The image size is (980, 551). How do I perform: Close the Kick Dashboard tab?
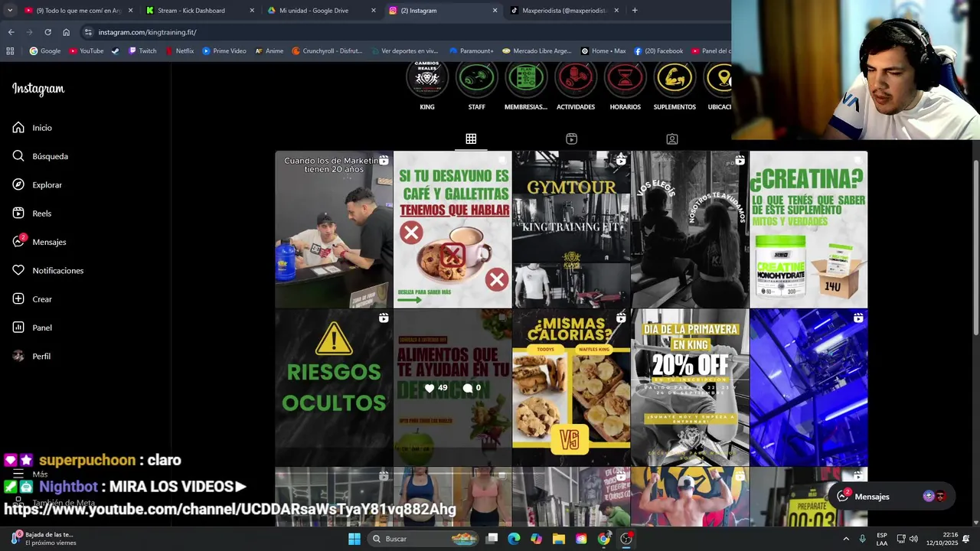[252, 11]
